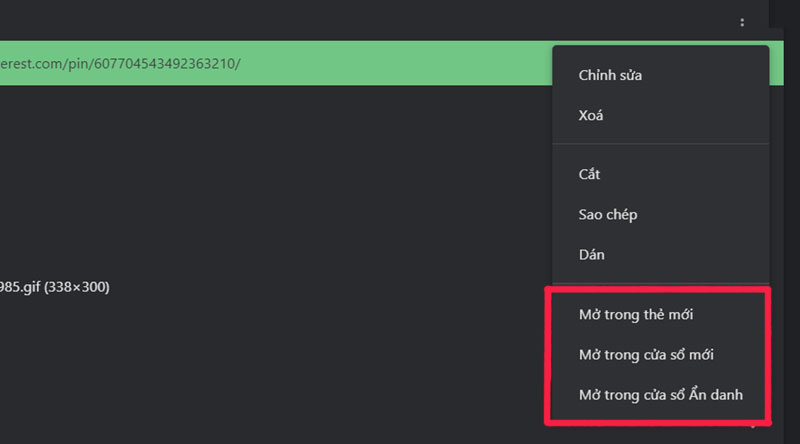Open bookmark with Mở trong thẻ mới
The image size is (800, 444).
tap(636, 315)
